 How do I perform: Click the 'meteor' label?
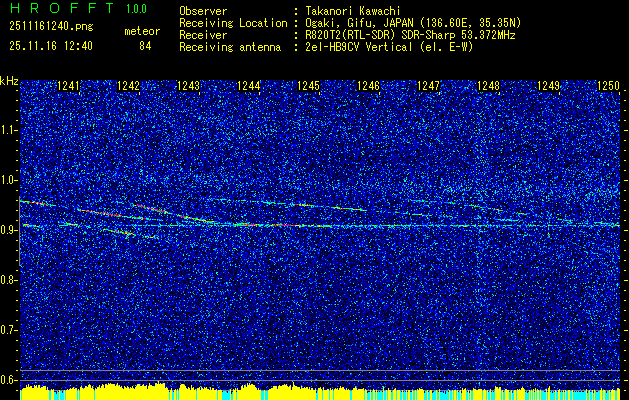(142, 31)
